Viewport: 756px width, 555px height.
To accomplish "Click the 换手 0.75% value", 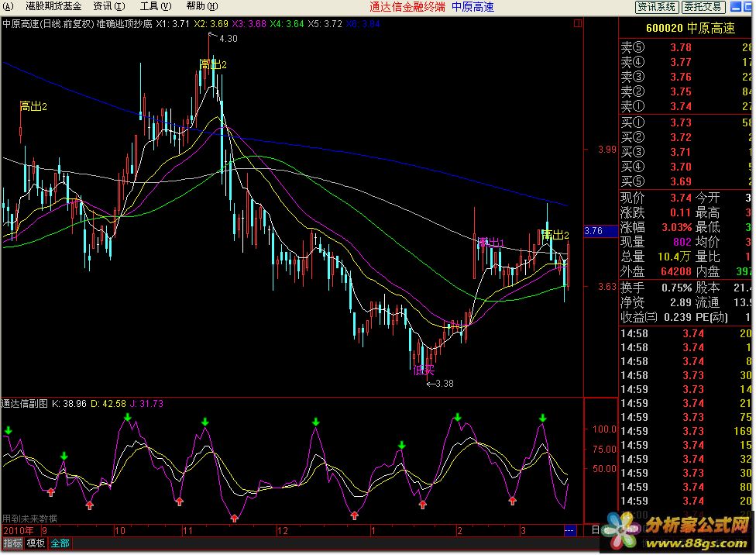I will pyautogui.click(x=676, y=288).
